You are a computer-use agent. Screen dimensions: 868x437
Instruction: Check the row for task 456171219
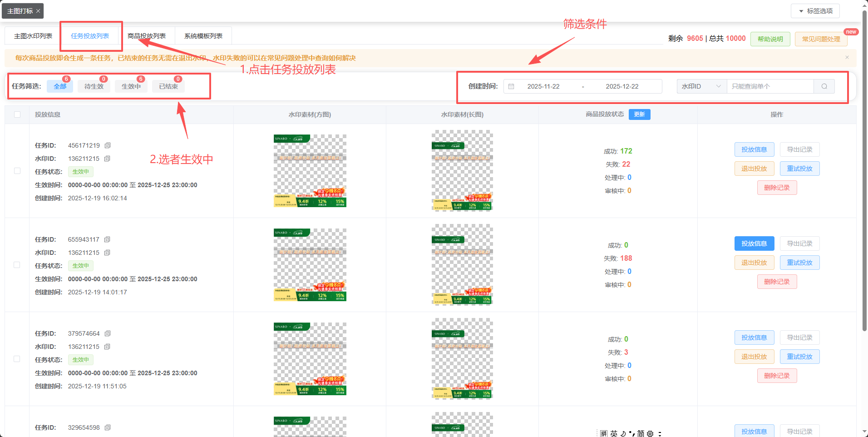[17, 171]
